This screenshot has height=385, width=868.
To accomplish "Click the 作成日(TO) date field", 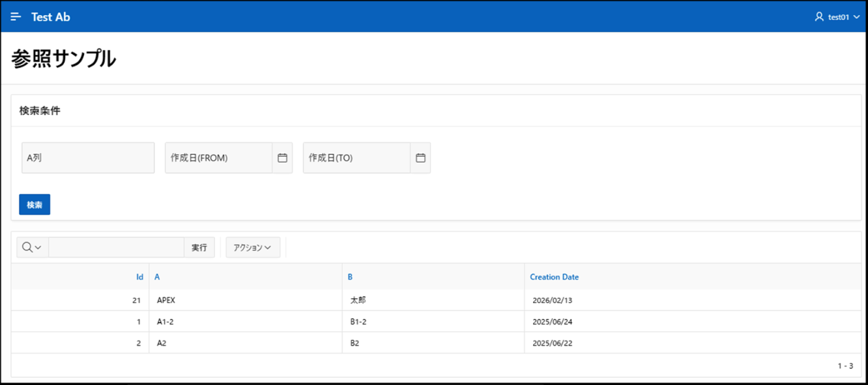I will 356,158.
